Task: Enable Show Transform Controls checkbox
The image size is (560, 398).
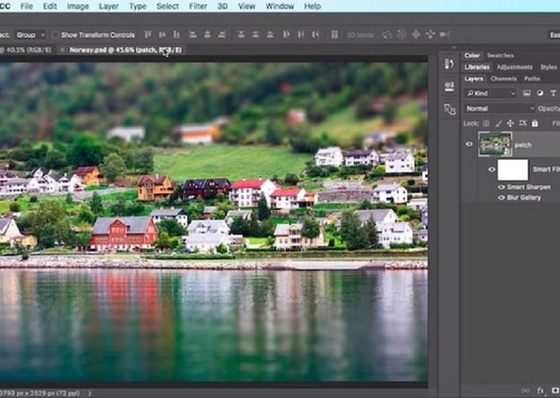Action: click(x=55, y=35)
